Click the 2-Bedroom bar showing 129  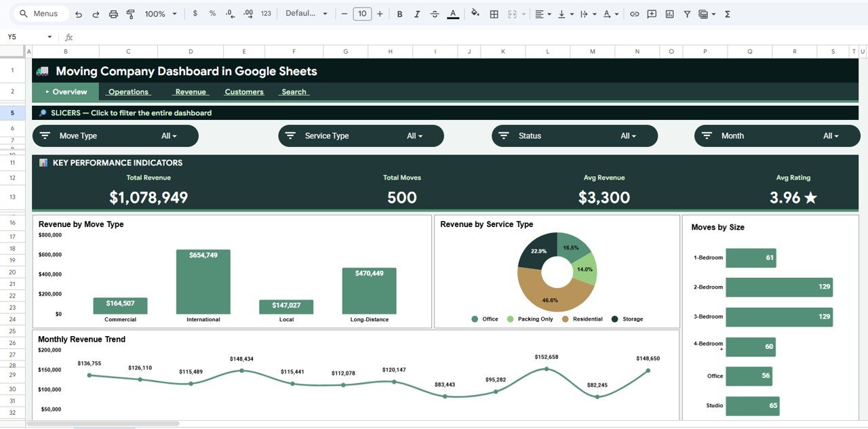pos(779,287)
